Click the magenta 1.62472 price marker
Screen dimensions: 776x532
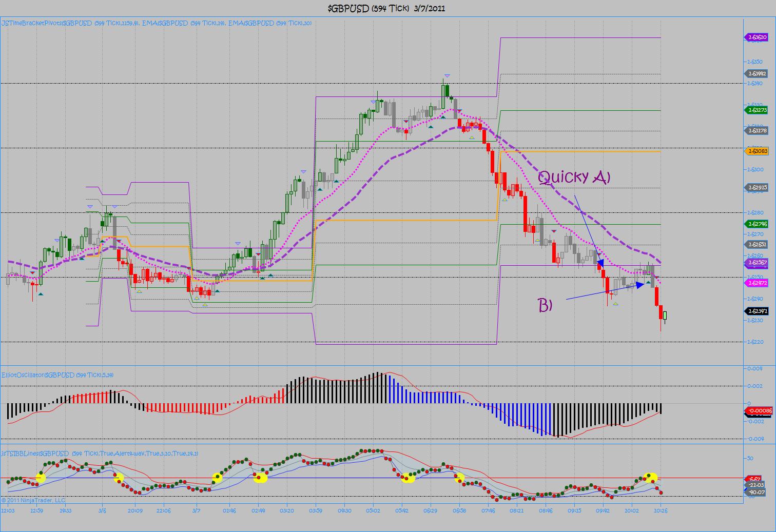tap(756, 283)
